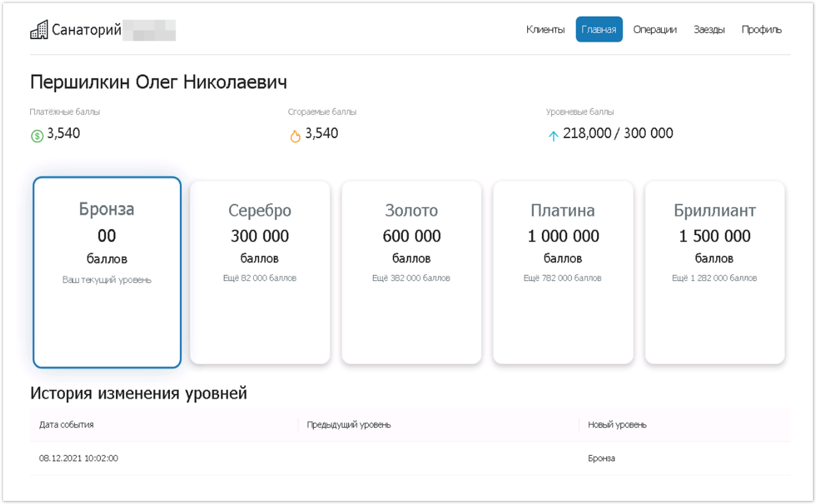Viewport: 816px width, 504px height.
Task: Click the sanatorium building logo icon
Action: tap(39, 30)
